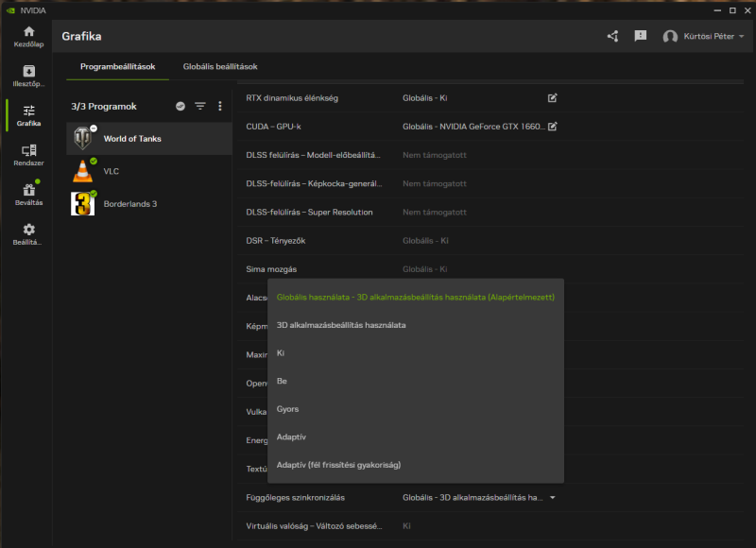Click the World of Tanks program icon
The height and width of the screenshot is (548, 756).
[82, 138]
